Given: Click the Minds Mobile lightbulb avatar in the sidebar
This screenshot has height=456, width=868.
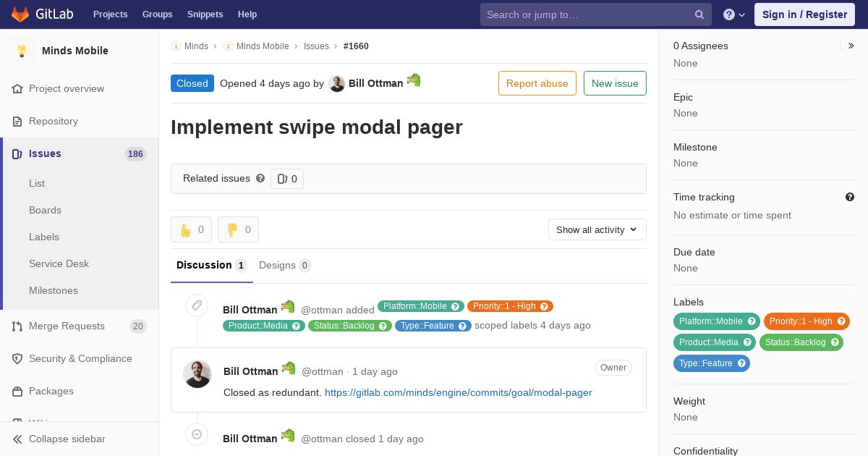Looking at the screenshot, I should pos(22,51).
